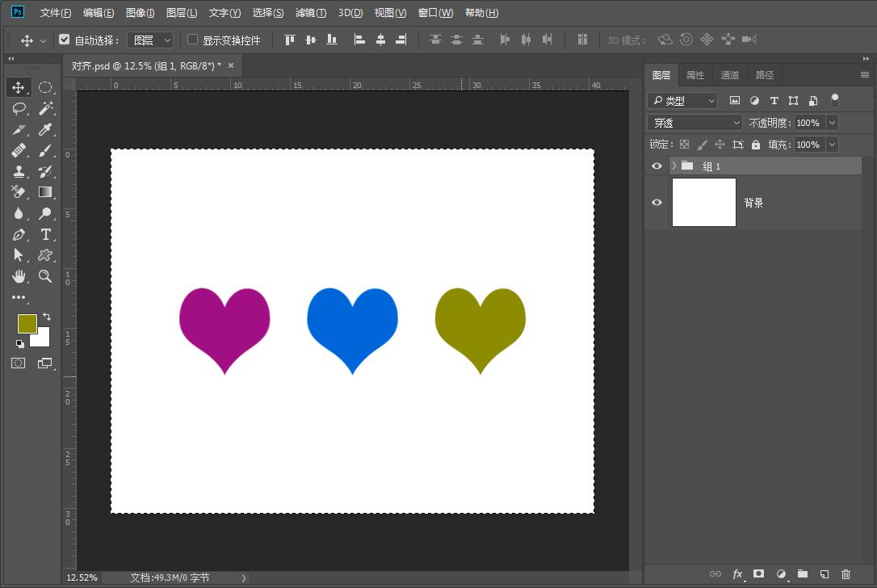877x588 pixels.
Task: Click the olive foreground color swatch
Action: click(27, 323)
